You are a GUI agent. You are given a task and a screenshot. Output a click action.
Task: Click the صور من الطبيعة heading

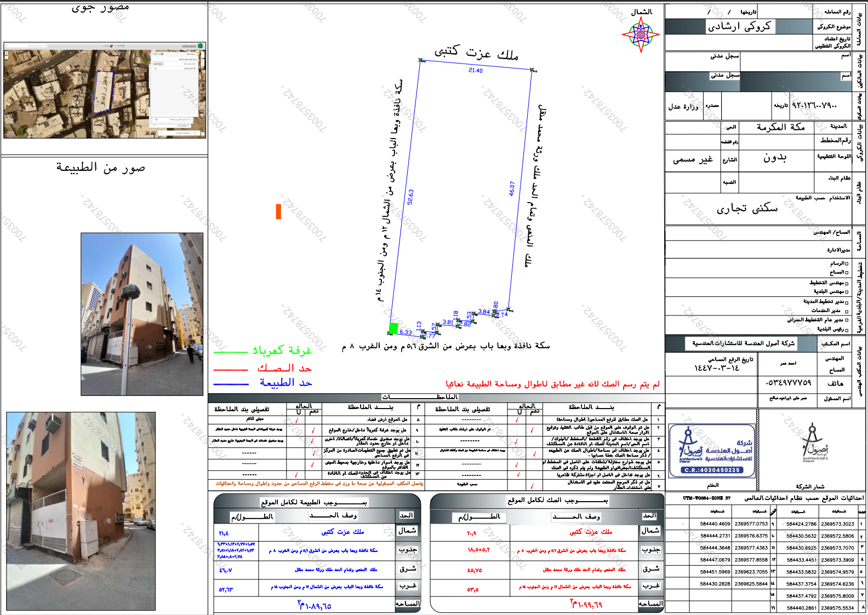coord(101,168)
